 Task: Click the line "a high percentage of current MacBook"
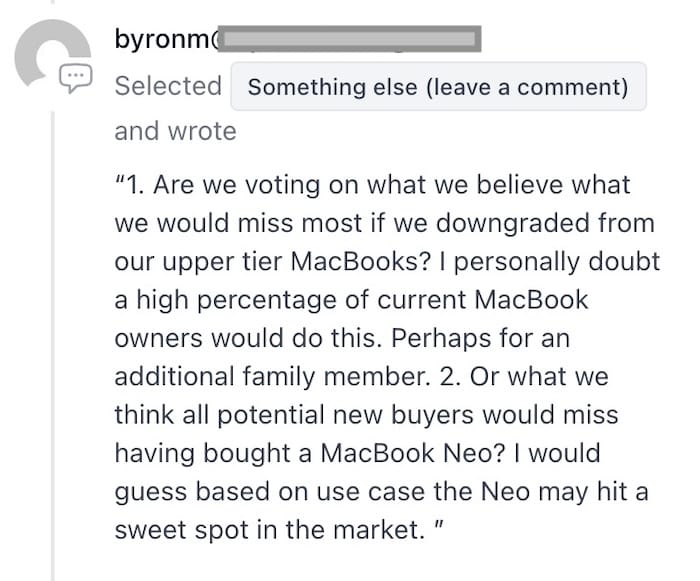click(x=352, y=300)
